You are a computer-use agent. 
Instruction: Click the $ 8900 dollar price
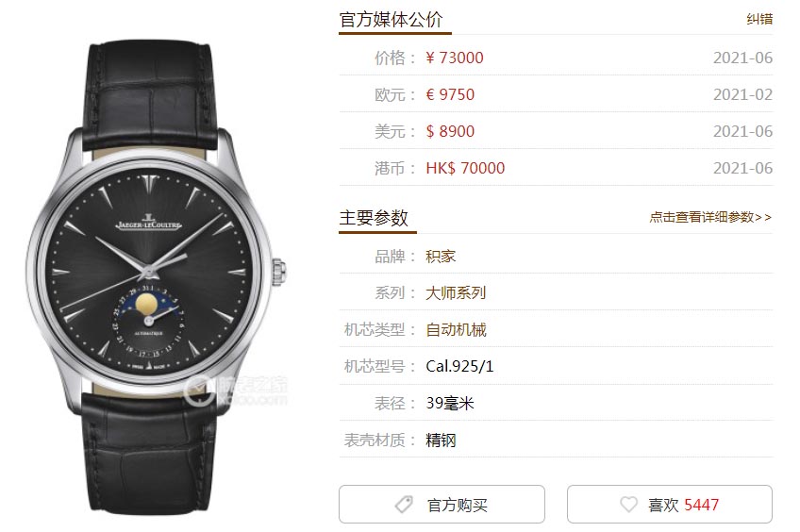tap(450, 131)
